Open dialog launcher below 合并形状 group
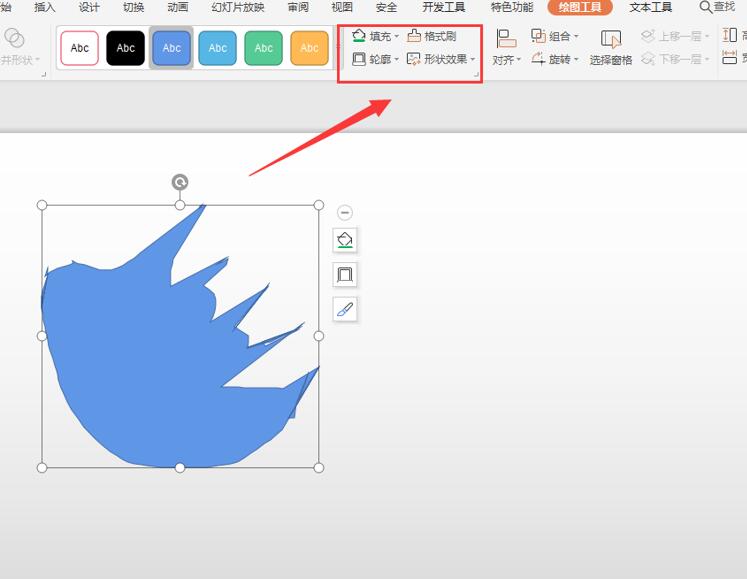The width and height of the screenshot is (747, 579). (43, 74)
